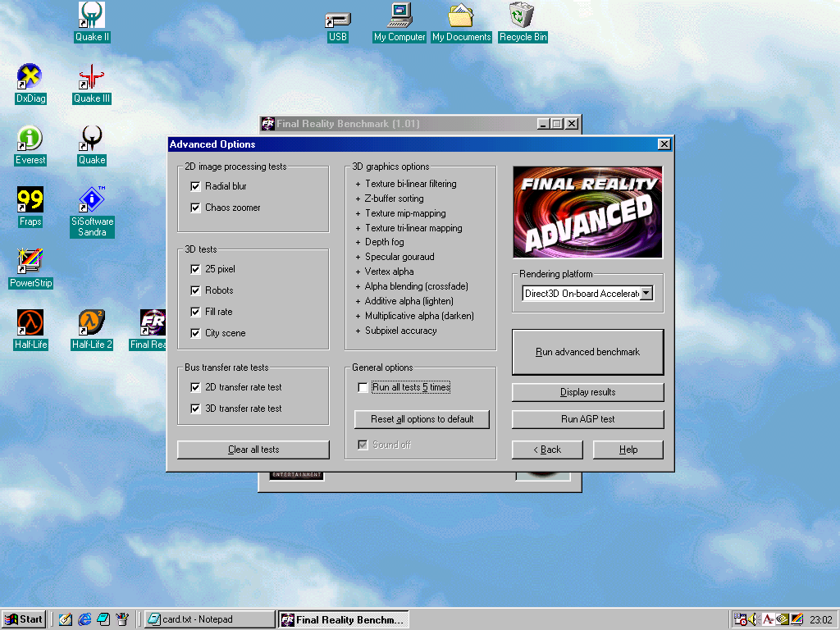
Task: Open the Recycle Bin icon
Action: [522, 16]
